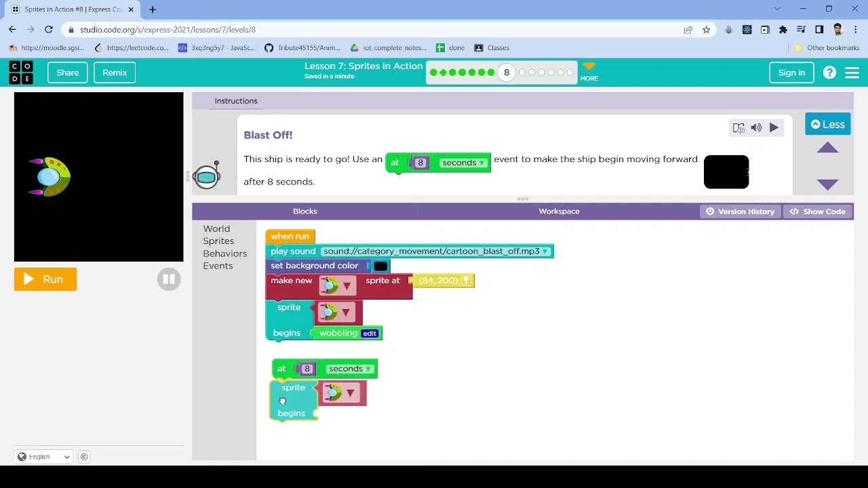Collapse instructions with Less button
868x488 pixels.
[x=828, y=125]
